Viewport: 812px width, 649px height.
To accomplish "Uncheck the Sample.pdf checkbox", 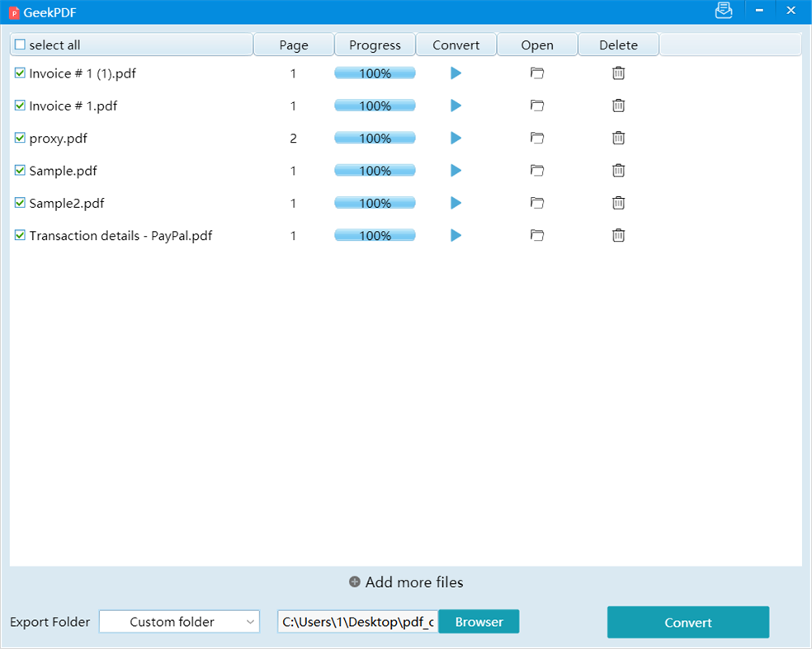I will tap(20, 171).
